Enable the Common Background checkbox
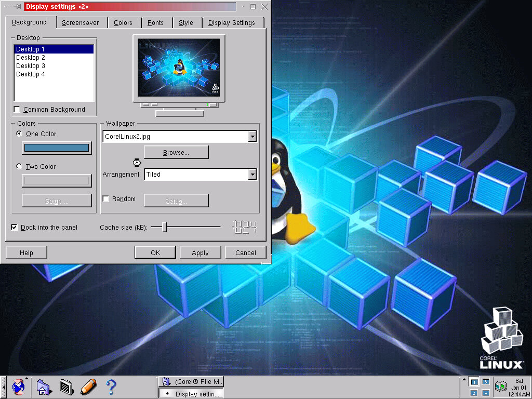The width and height of the screenshot is (532, 399). pyautogui.click(x=18, y=110)
